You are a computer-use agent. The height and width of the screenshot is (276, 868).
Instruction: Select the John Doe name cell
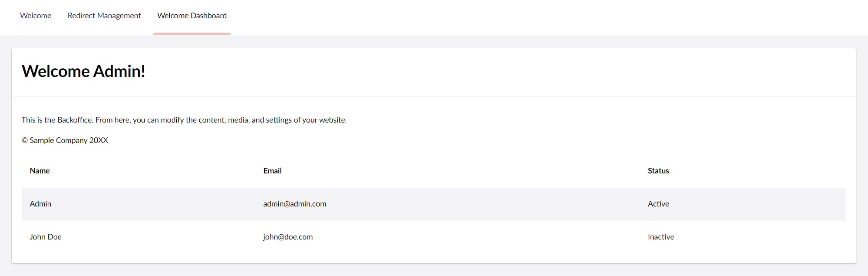(x=46, y=237)
